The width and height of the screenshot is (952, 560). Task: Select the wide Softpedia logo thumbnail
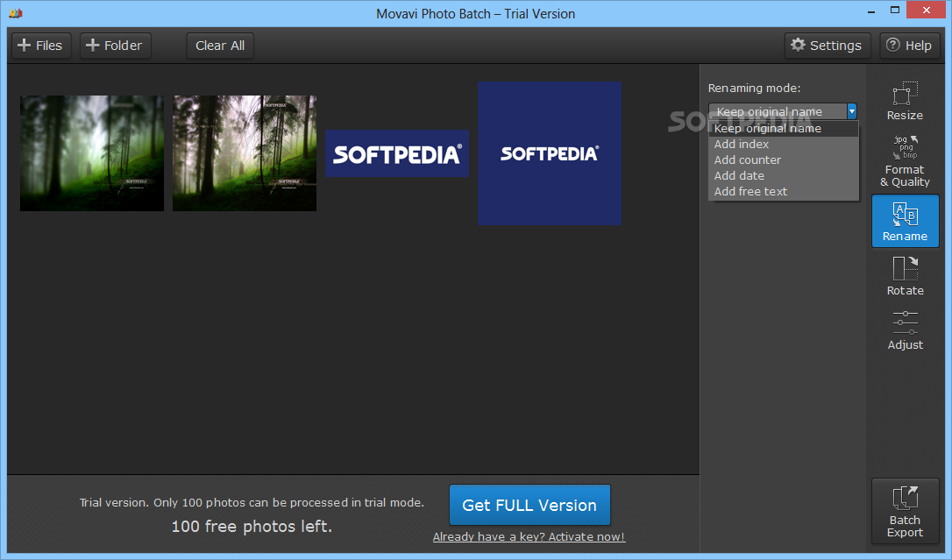pyautogui.click(x=396, y=153)
